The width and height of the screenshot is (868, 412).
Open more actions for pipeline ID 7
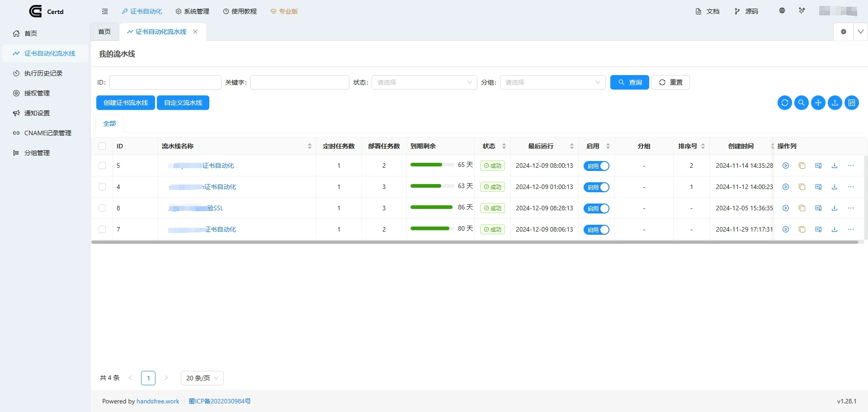click(x=851, y=229)
